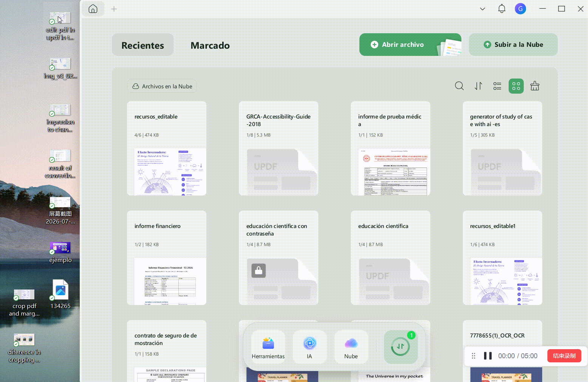Switch to the Marcado tab
Viewport: 588px width, 382px height.
(210, 45)
